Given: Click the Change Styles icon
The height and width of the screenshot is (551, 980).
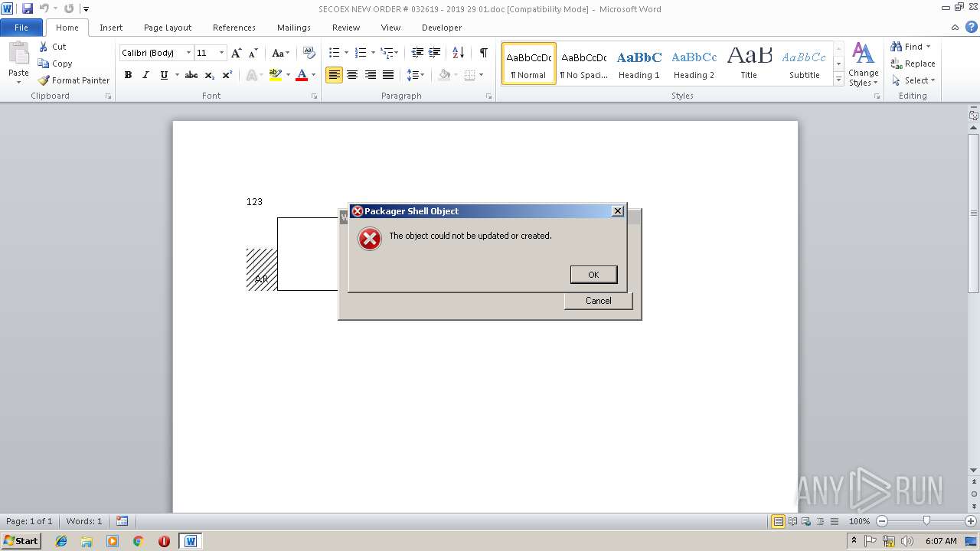Looking at the screenshot, I should 863,54.
